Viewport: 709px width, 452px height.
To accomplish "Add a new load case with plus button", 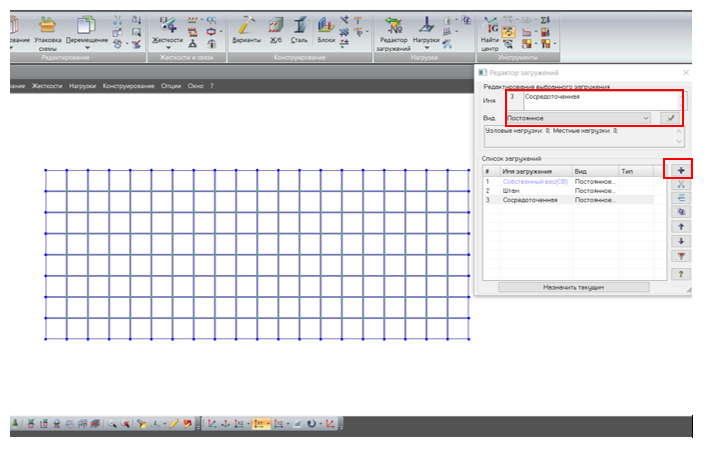I will (x=681, y=170).
